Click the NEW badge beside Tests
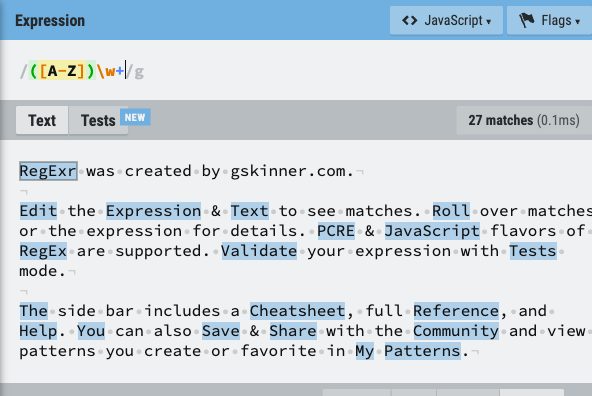This screenshot has width=592, height=396. coord(135,117)
